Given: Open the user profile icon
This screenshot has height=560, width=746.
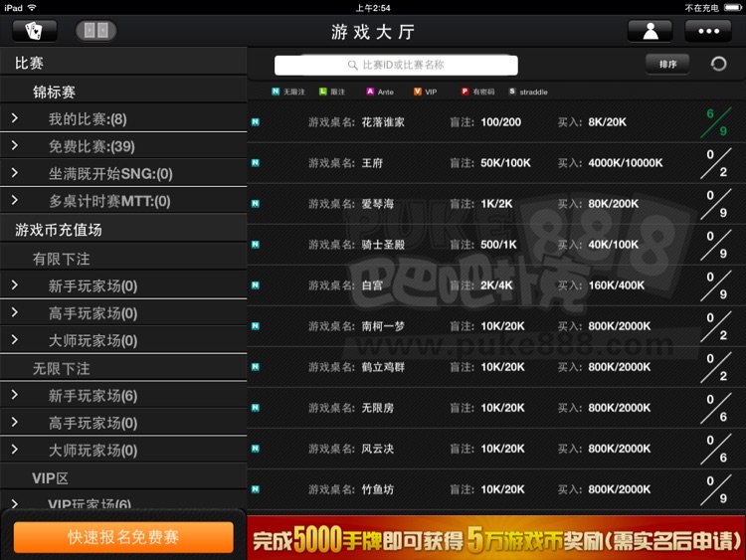Looking at the screenshot, I should pyautogui.click(x=650, y=31).
